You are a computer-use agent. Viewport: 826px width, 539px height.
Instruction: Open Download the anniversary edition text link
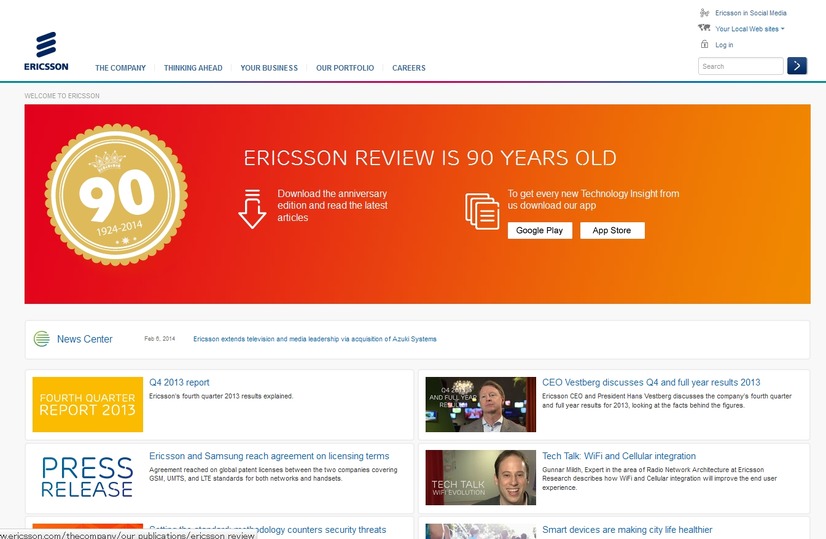332,205
